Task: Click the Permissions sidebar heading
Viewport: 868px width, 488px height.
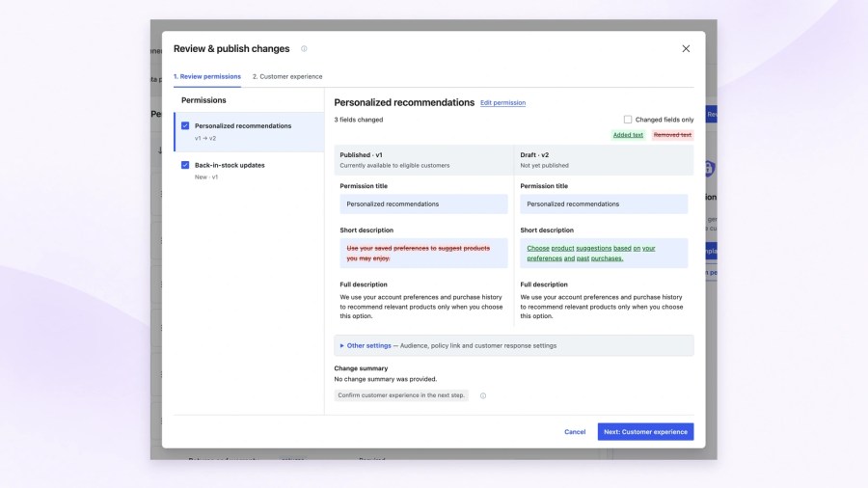Action: coord(203,100)
